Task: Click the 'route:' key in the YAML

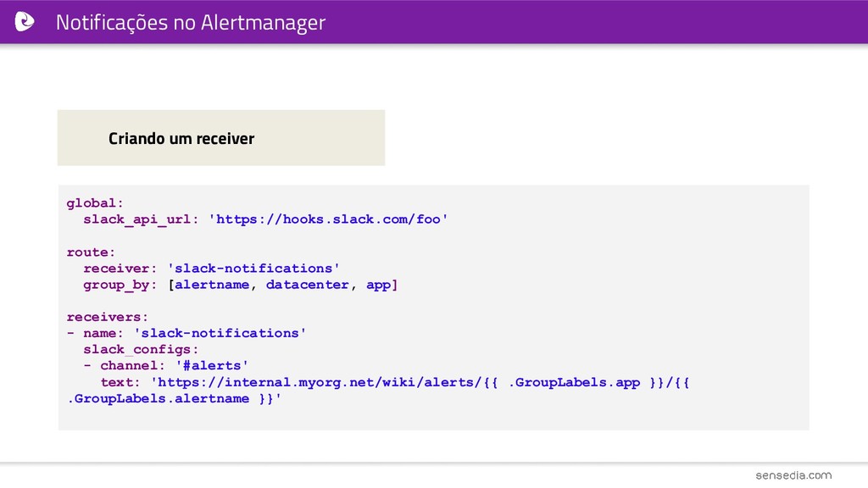Action: coord(91,252)
